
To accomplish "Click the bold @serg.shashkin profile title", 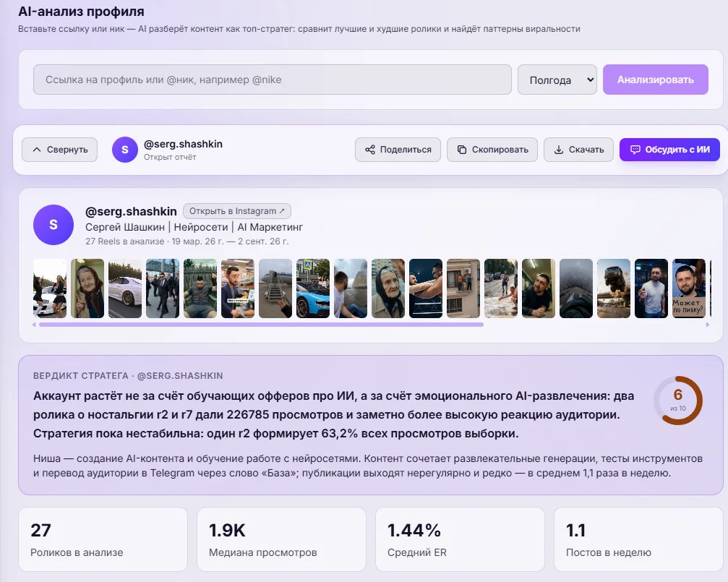I will [x=131, y=211].
